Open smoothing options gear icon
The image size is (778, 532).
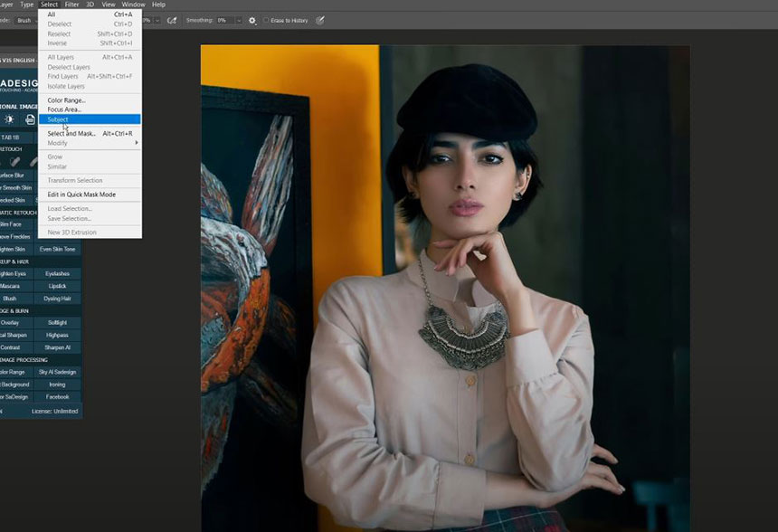pos(252,20)
